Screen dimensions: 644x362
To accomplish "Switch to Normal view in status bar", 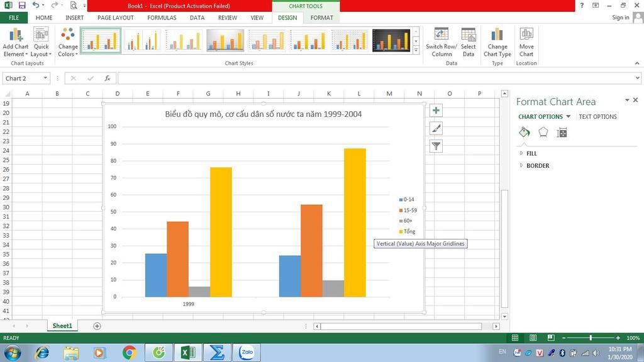I will click(x=514, y=337).
